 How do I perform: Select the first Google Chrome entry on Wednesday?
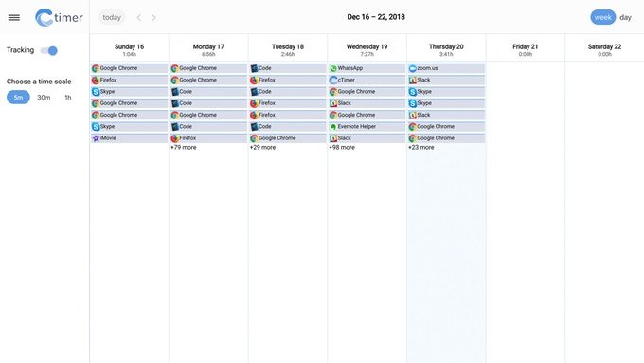(x=367, y=92)
